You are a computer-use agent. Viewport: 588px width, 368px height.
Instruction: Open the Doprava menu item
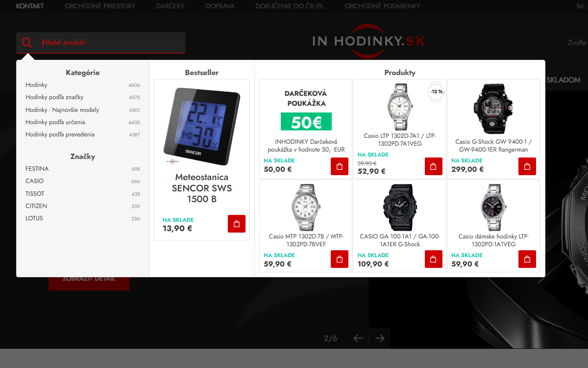[220, 6]
